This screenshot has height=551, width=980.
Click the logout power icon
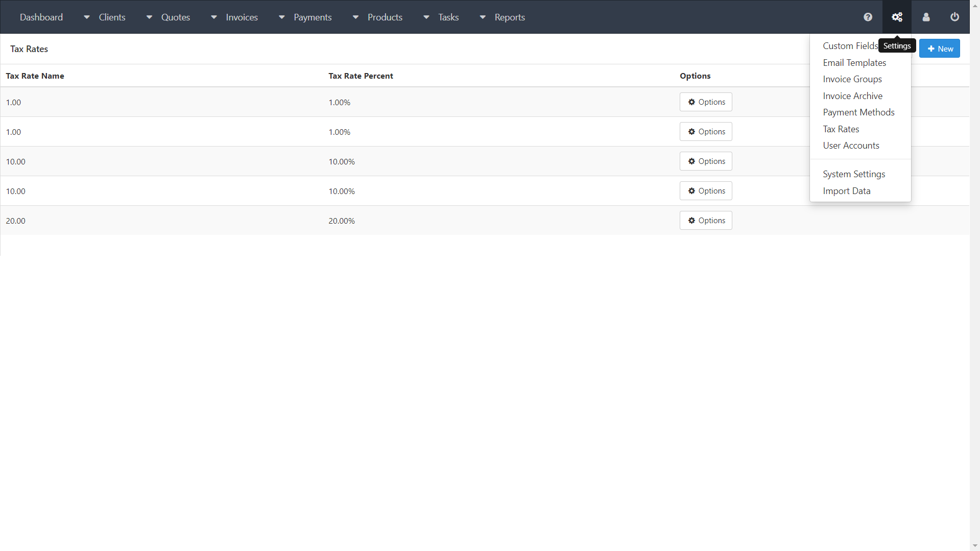click(954, 17)
